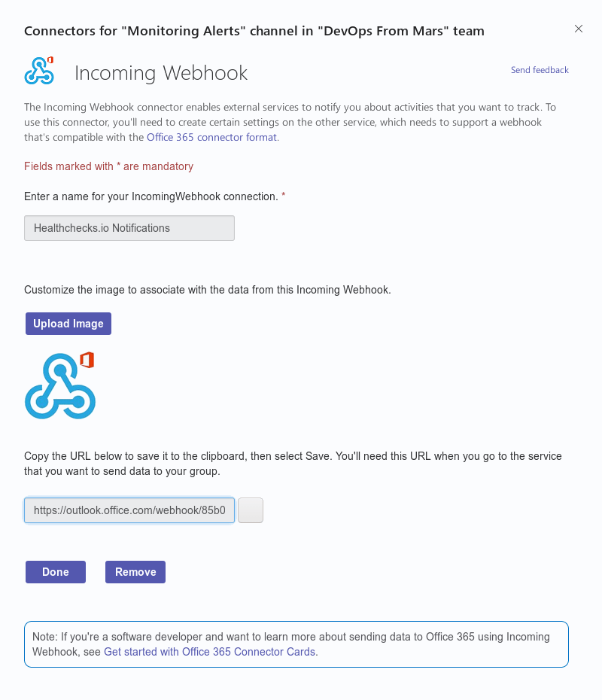Click the Done button
This screenshot has height=700, width=602.
56,572
